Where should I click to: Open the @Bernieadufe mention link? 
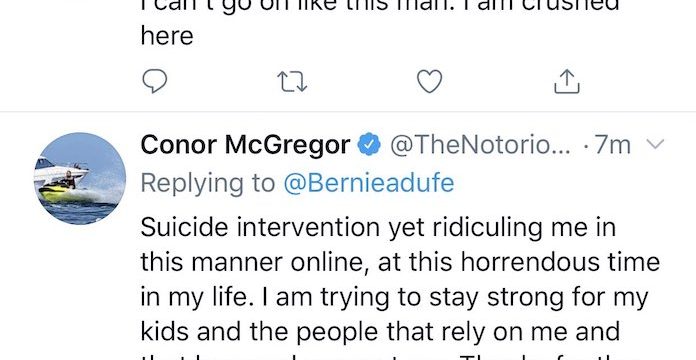tap(369, 183)
